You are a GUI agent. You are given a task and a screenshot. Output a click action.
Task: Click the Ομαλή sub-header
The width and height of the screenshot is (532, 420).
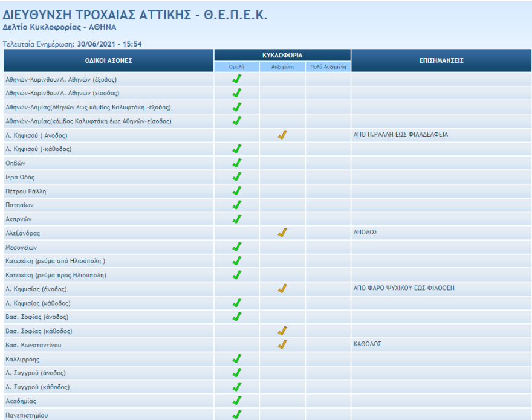pos(237,67)
